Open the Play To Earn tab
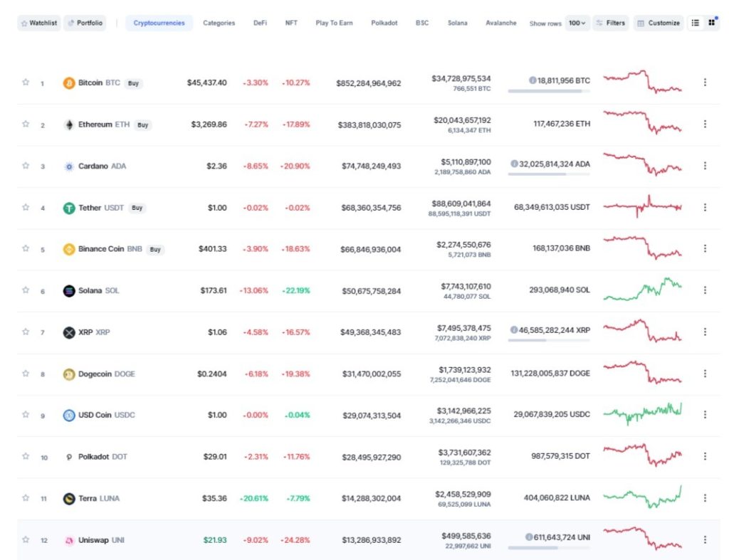This screenshot has width=729, height=560. (334, 23)
